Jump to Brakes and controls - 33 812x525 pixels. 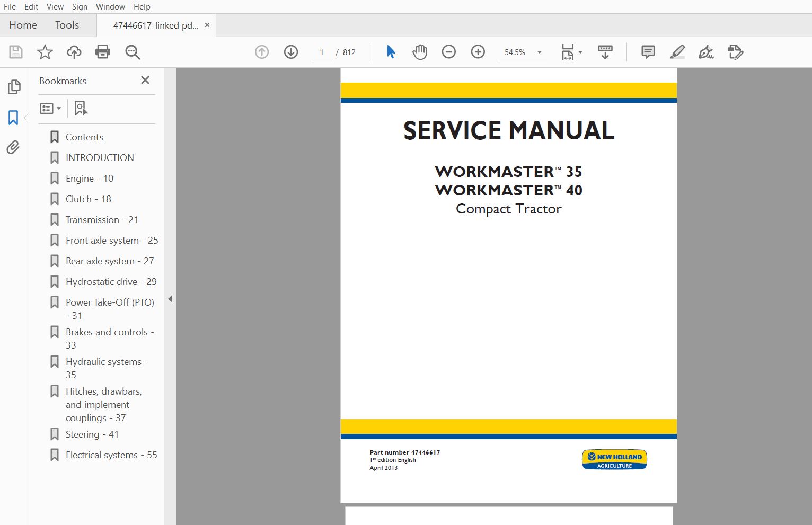(110, 338)
